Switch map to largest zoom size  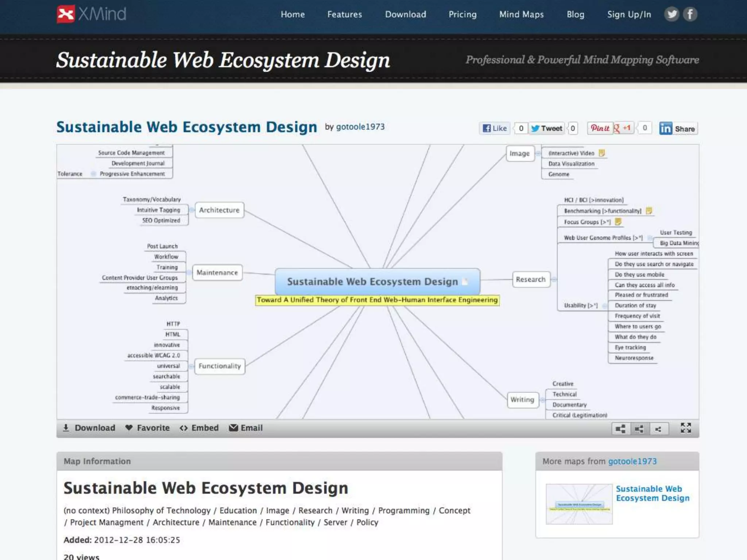click(620, 429)
